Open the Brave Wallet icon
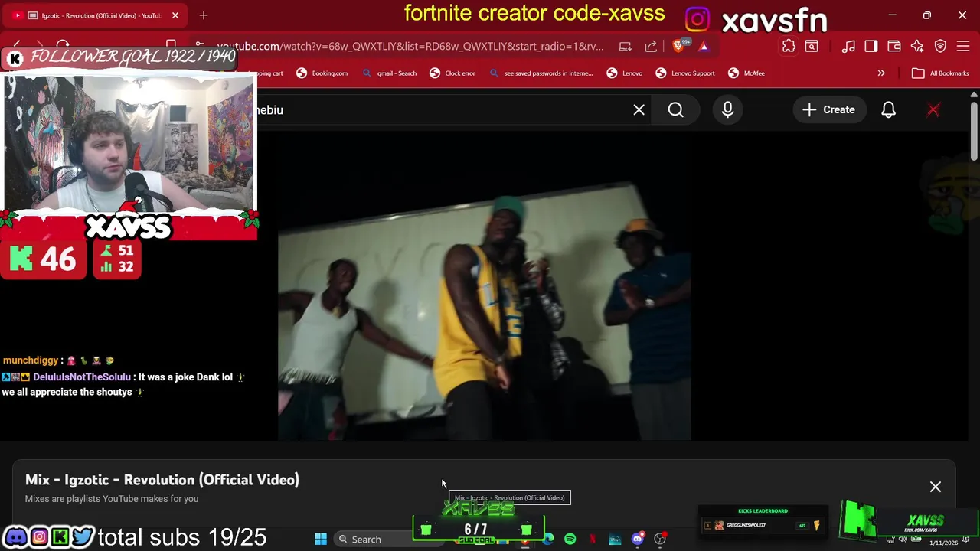The height and width of the screenshot is (551, 980). [894, 47]
